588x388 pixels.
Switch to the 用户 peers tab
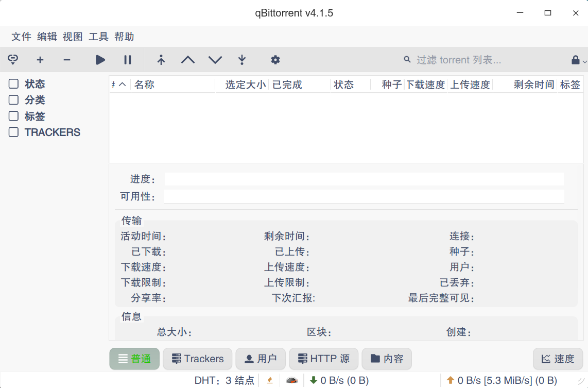pos(261,359)
